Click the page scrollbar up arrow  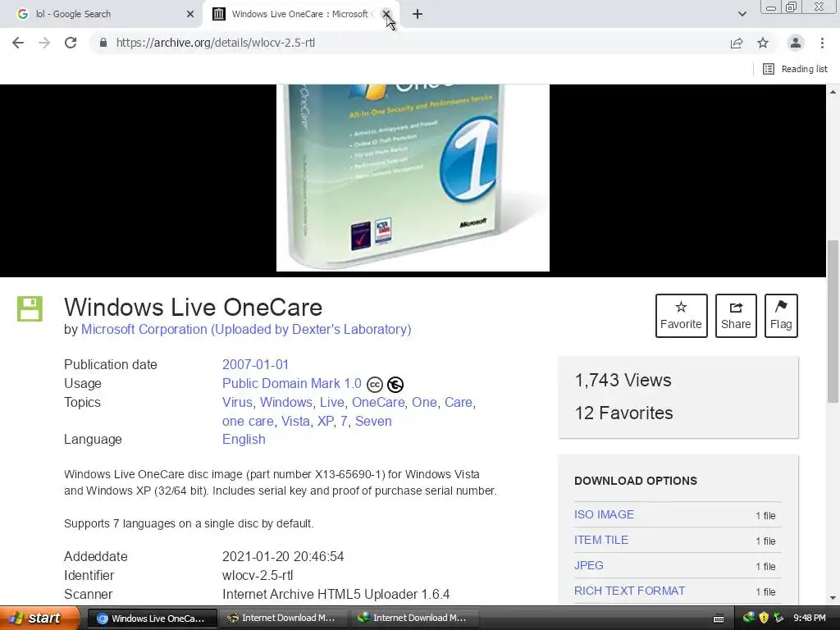pos(833,92)
